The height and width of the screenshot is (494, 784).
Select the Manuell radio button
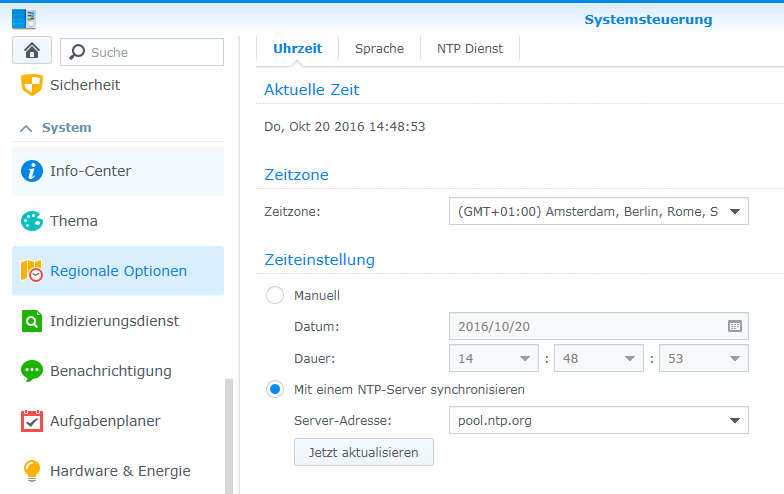point(275,295)
